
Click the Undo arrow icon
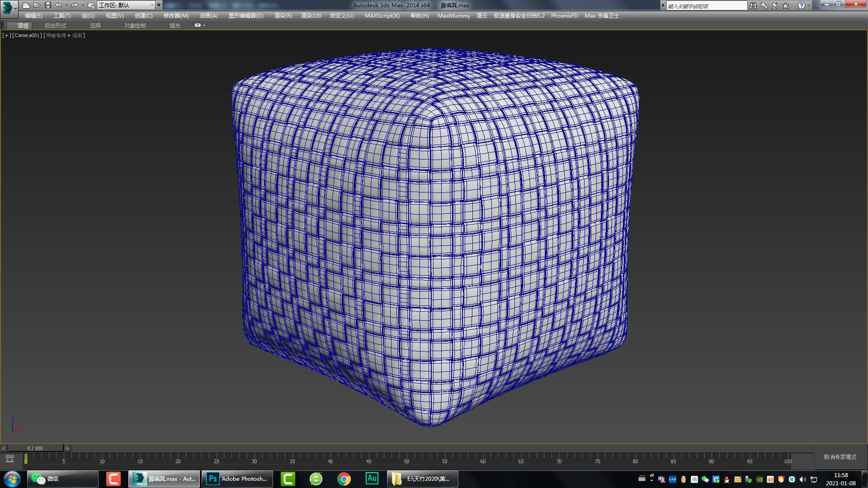click(x=59, y=5)
